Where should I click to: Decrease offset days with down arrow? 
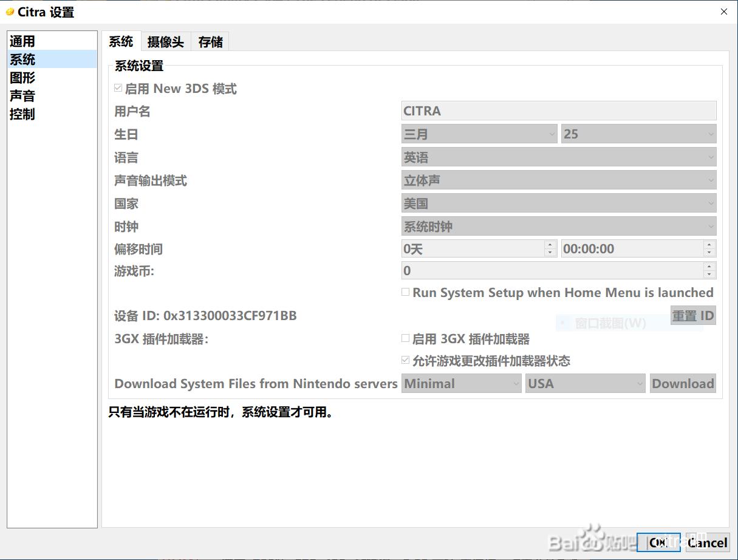coord(551,253)
